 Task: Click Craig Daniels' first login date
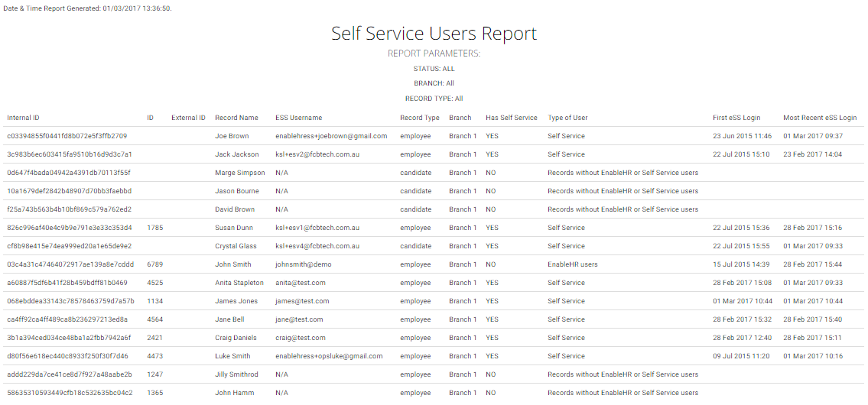pyautogui.click(x=741, y=338)
